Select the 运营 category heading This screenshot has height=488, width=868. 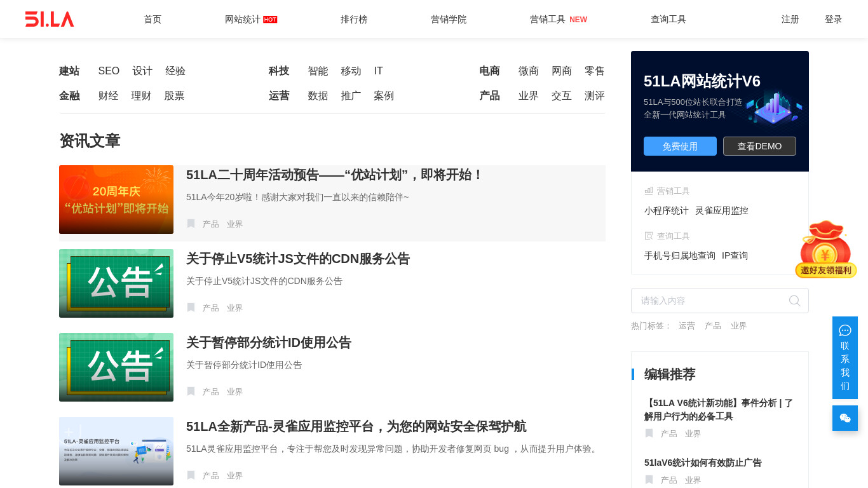279,96
